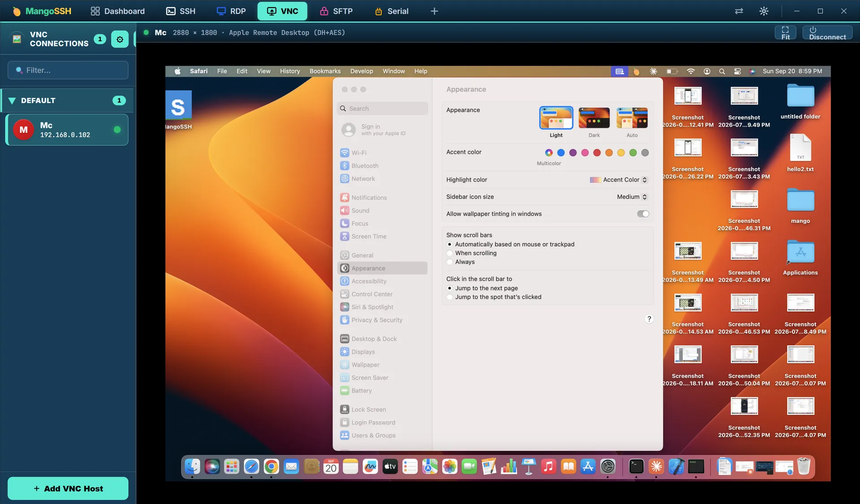Open Displays settings in sidebar
The image size is (860, 504).
[x=383, y=352]
